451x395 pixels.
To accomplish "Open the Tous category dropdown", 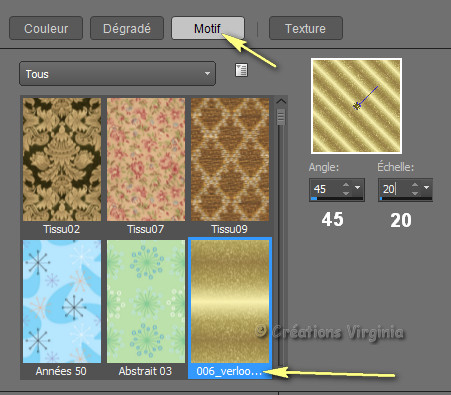I will (117, 74).
